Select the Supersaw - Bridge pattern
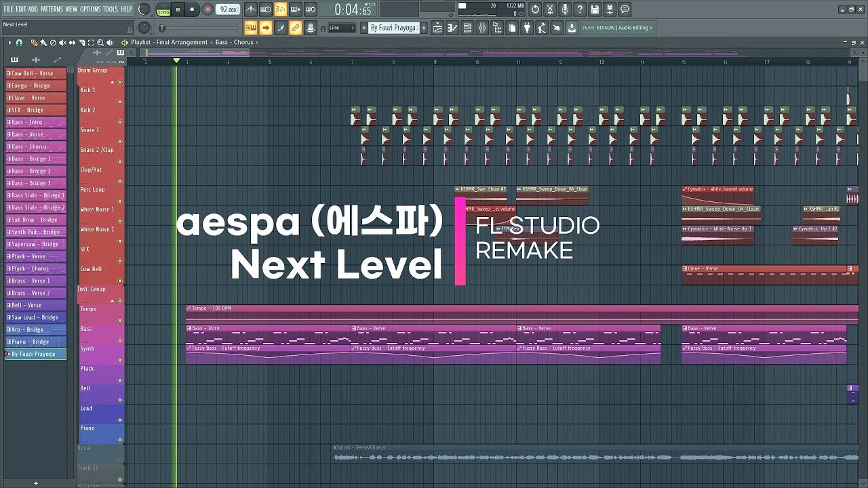The height and width of the screenshot is (488, 868). [x=36, y=244]
